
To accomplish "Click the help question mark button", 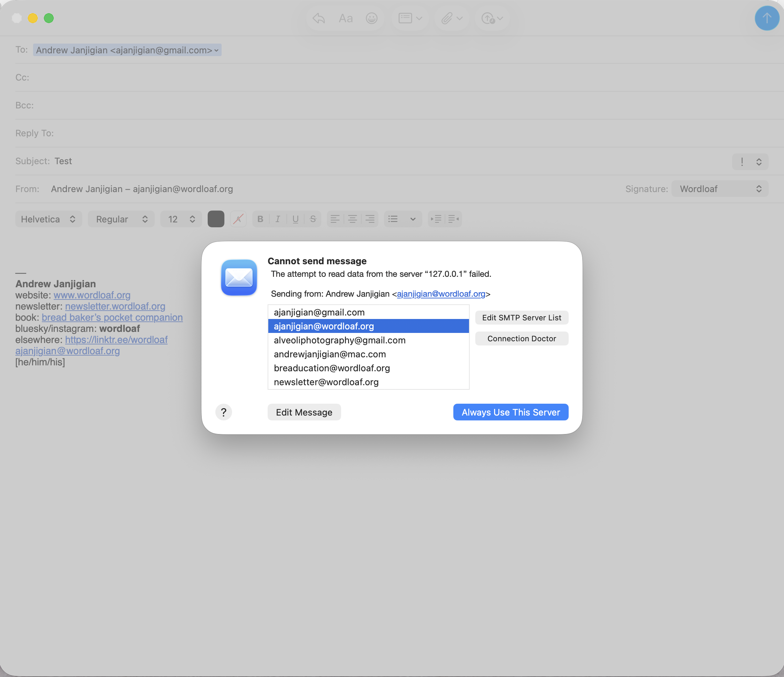I will (x=224, y=412).
